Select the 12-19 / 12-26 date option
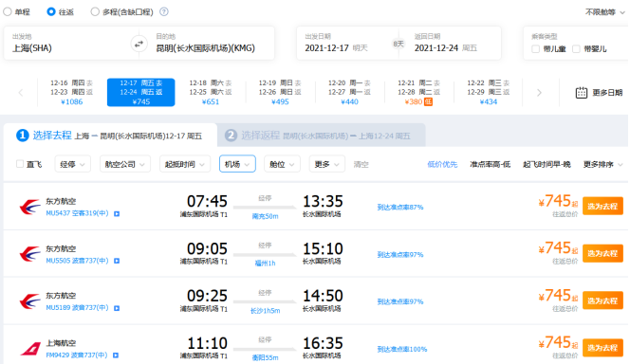This screenshot has width=630, height=364. 280,92
